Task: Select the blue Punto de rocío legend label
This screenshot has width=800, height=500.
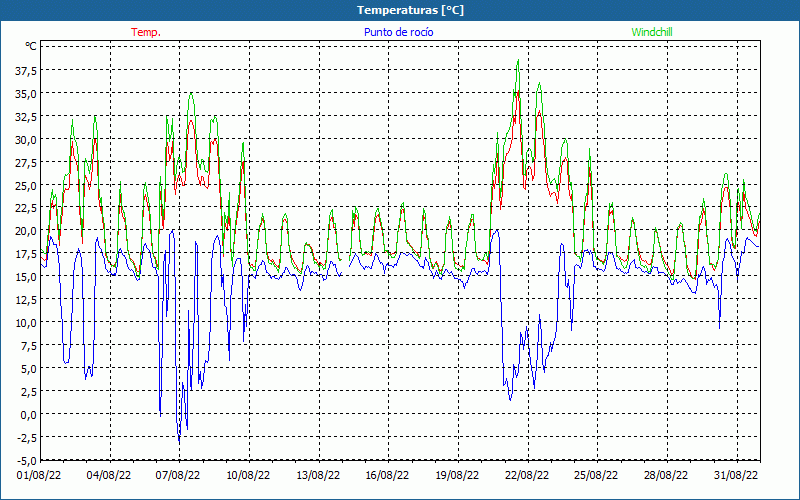Action: [x=398, y=32]
